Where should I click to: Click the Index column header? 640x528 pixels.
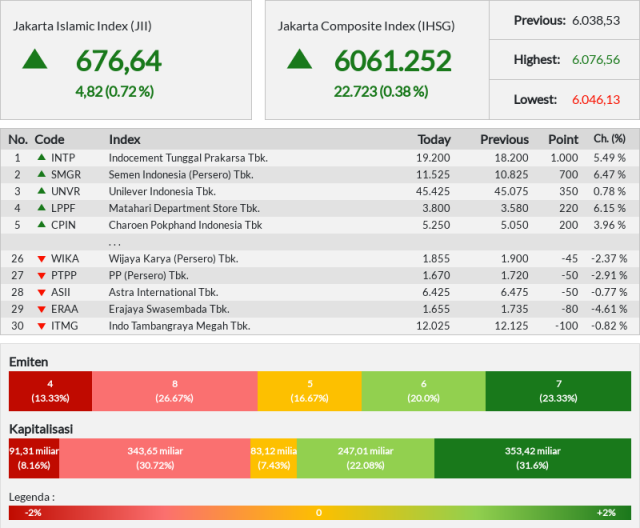coord(124,140)
